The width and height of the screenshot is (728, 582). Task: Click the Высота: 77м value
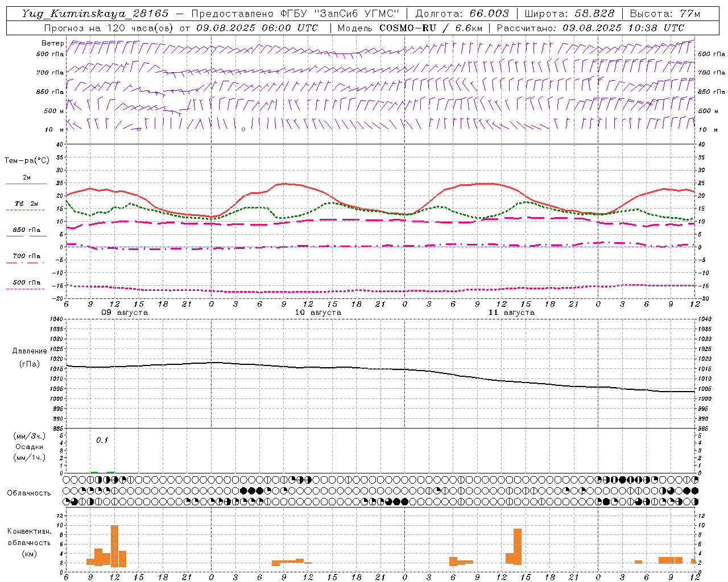tap(665, 14)
